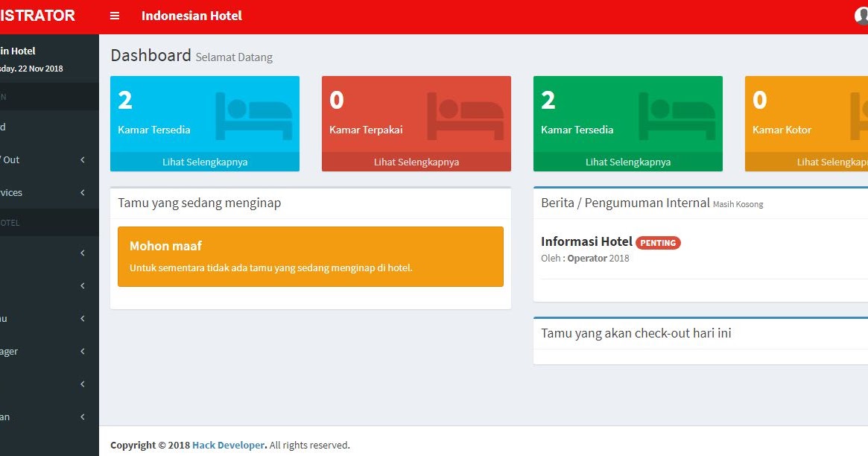Click Lihat Selengkapnya on Kamar Terpakai
868x456 pixels.
[x=416, y=161]
